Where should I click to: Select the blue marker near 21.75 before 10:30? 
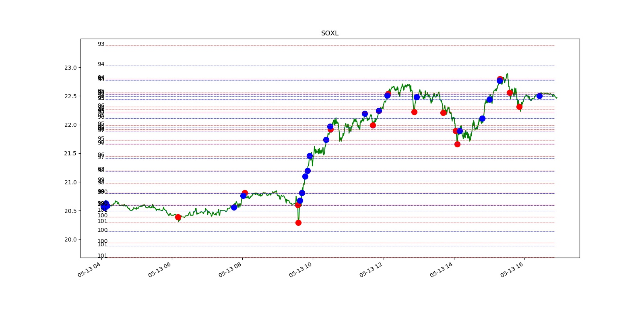click(x=326, y=140)
